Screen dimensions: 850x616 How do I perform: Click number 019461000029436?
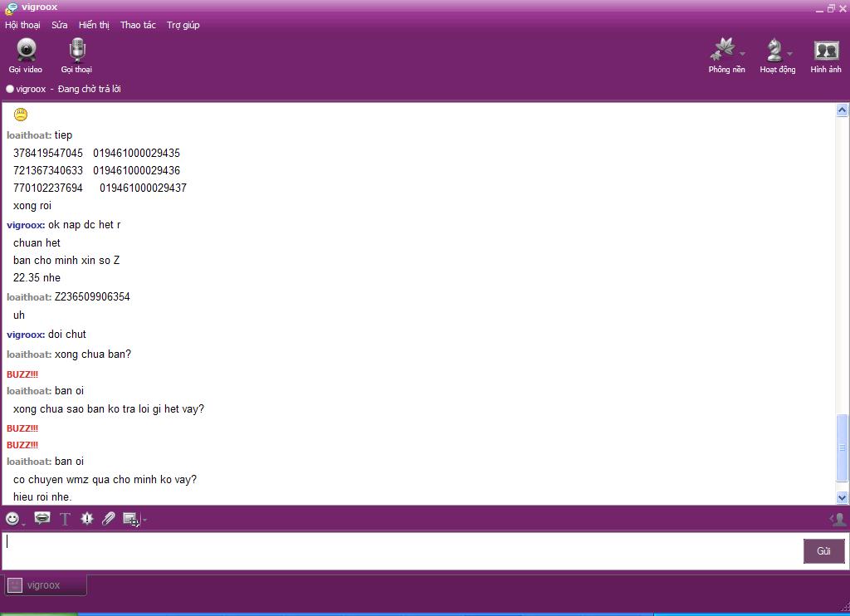136,170
